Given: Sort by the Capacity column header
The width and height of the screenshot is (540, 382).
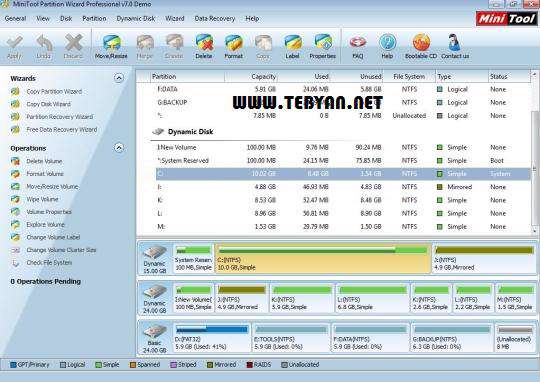Looking at the screenshot, I should (x=251, y=76).
